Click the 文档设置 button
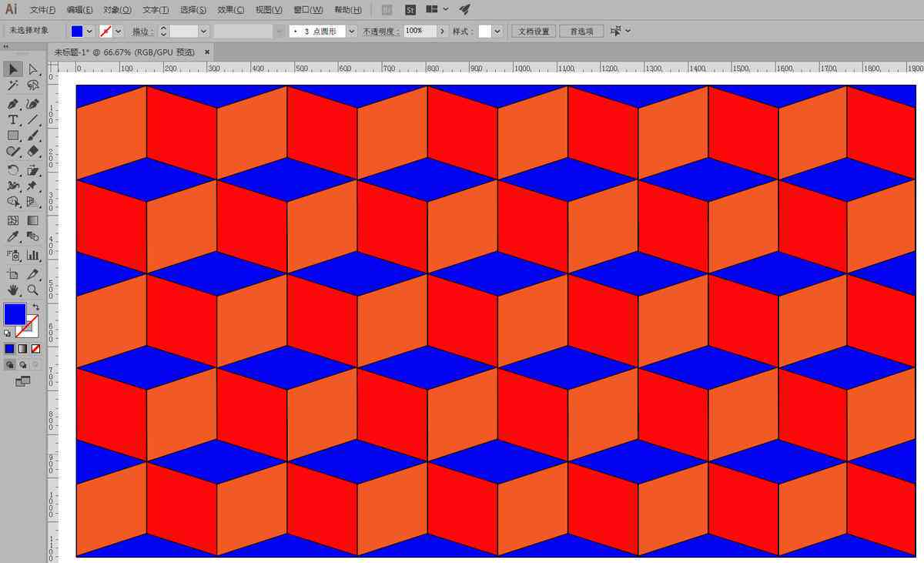This screenshot has height=563, width=924. tap(534, 32)
